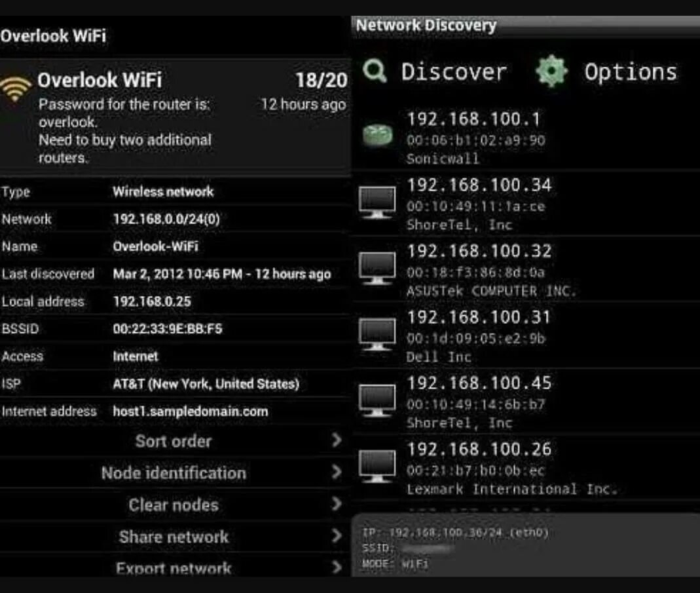Screen dimensions: 700x593
Task: Click the Wireless network type value
Action: click(x=164, y=192)
